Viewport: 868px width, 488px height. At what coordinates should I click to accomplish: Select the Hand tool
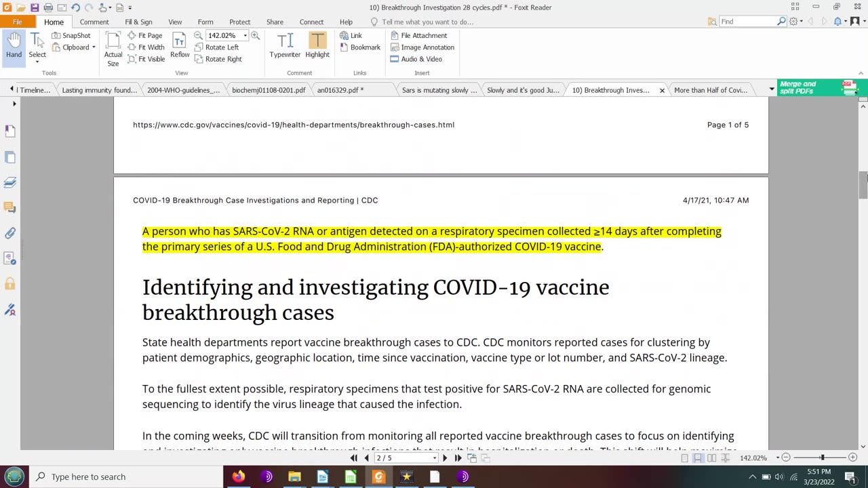point(14,46)
